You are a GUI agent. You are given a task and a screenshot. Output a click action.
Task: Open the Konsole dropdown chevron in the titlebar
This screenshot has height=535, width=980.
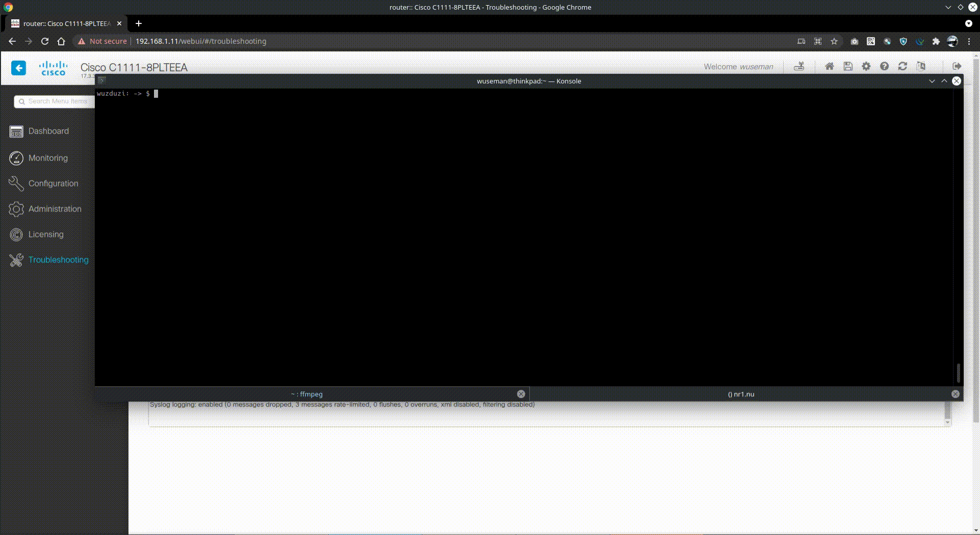click(x=932, y=81)
